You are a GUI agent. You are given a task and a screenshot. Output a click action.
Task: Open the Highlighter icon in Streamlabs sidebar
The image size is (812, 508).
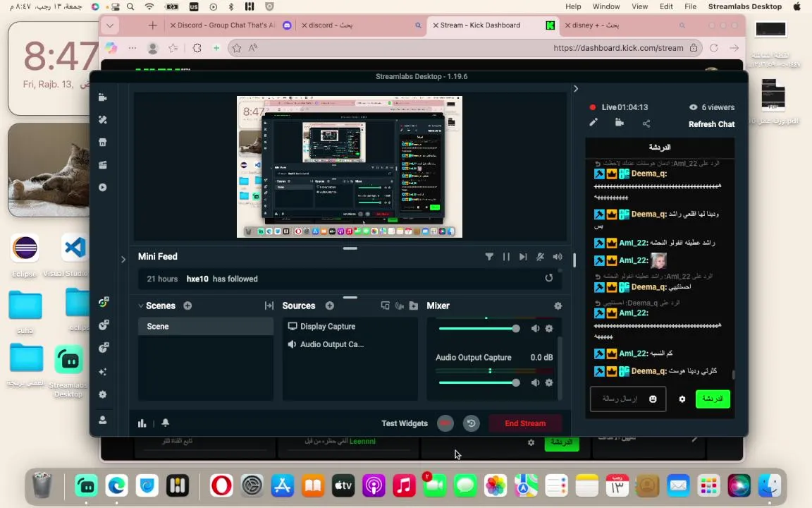(x=102, y=165)
